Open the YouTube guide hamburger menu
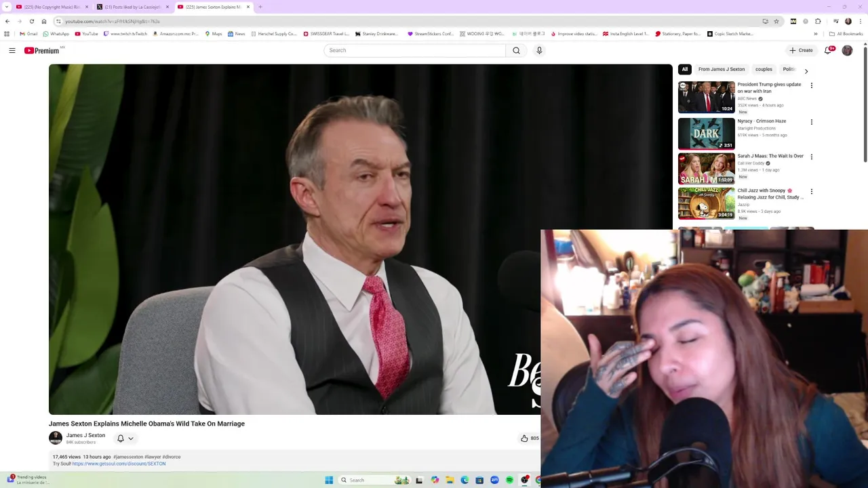 [x=12, y=50]
